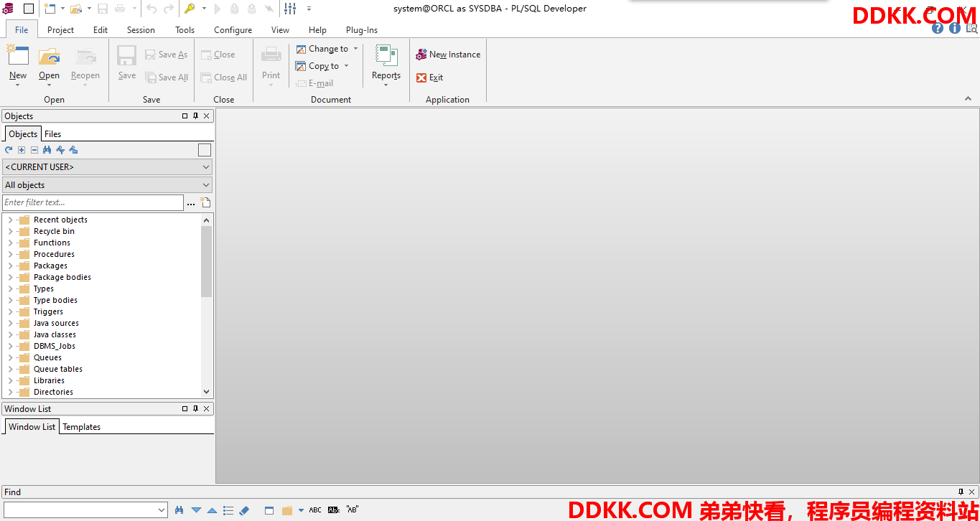The width and height of the screenshot is (980, 521).
Task: Click Exit in the Application group
Action: point(430,78)
